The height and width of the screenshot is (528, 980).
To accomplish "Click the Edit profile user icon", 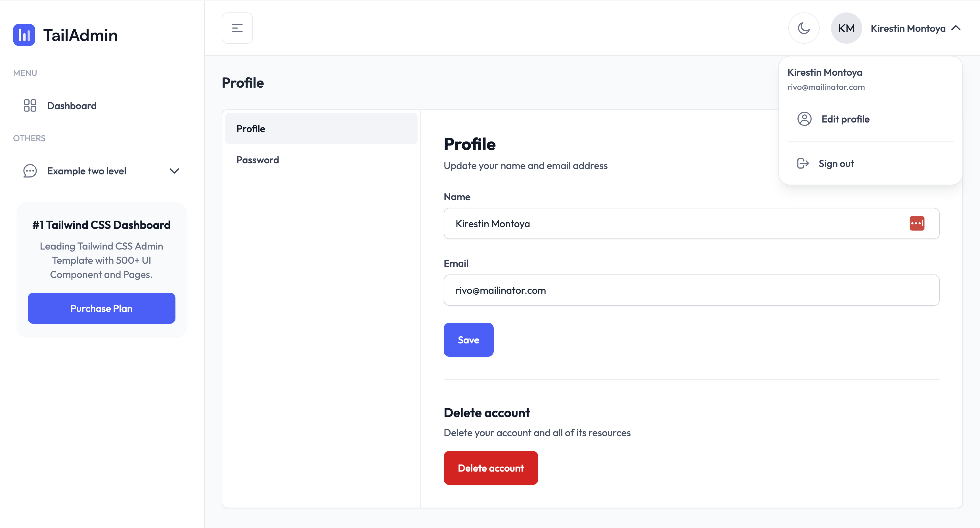I will tap(804, 119).
